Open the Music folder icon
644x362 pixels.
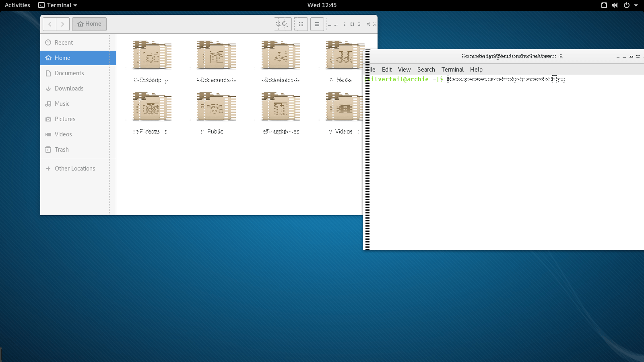tap(345, 56)
